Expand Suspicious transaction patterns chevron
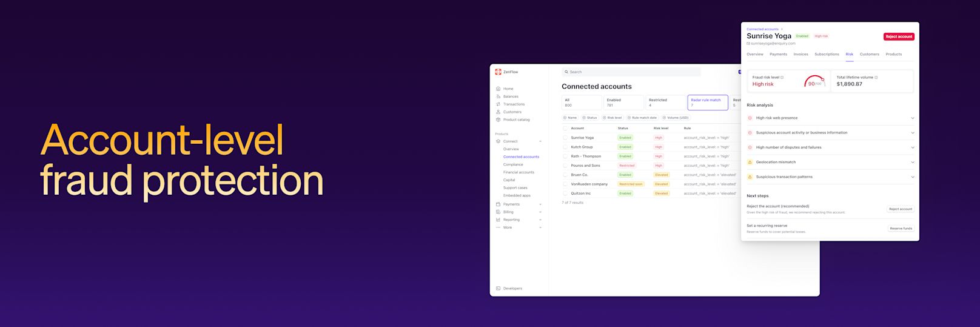The width and height of the screenshot is (980, 327). pos(913,177)
